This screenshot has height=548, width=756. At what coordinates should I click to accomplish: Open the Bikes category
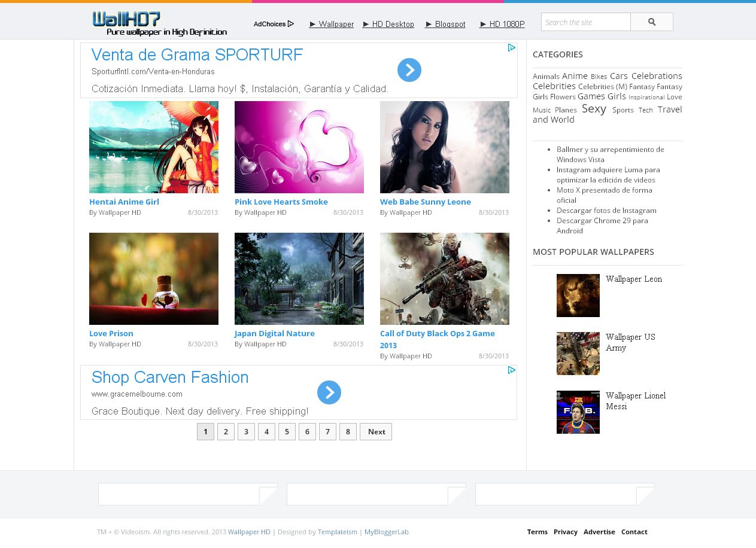(599, 77)
